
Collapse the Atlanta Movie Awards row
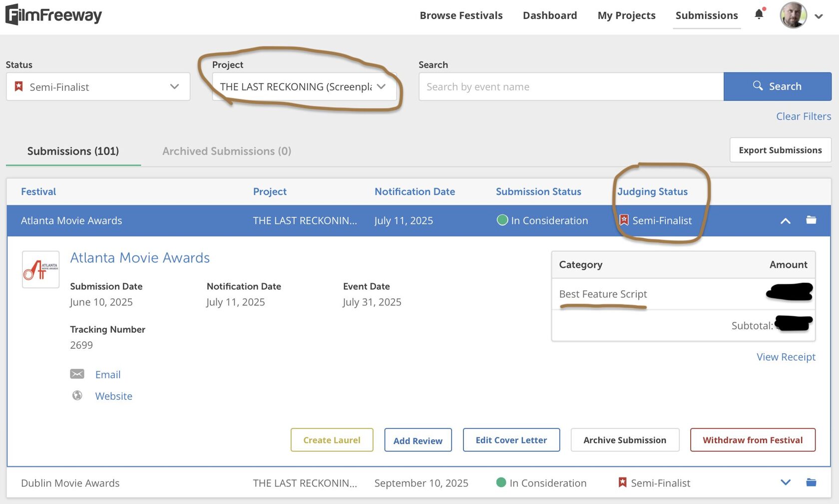pos(785,221)
